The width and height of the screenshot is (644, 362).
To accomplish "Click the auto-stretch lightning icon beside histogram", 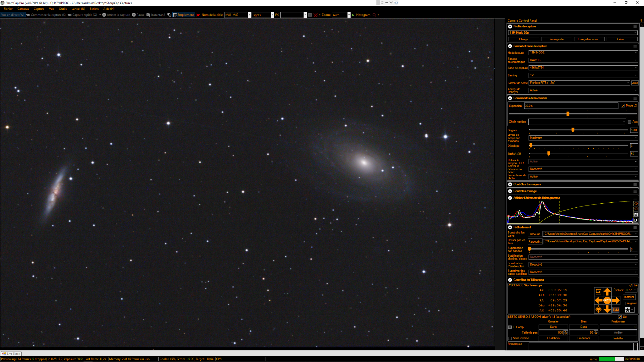I will (636, 204).
